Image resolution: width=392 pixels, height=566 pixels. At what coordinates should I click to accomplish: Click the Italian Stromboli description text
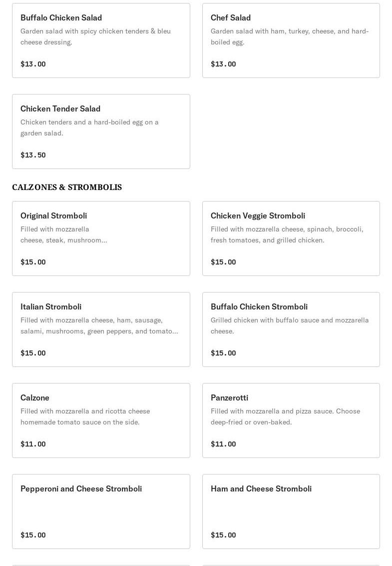click(x=99, y=325)
